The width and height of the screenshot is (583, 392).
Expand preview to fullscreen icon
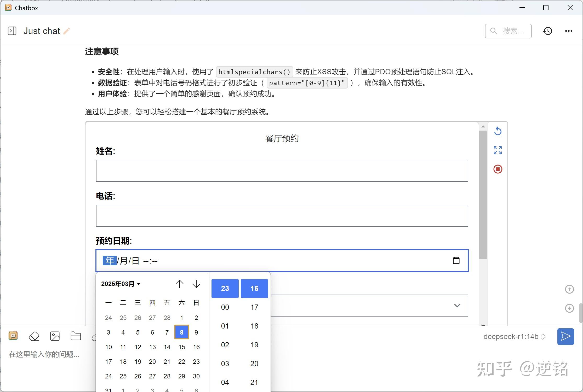[x=498, y=150]
